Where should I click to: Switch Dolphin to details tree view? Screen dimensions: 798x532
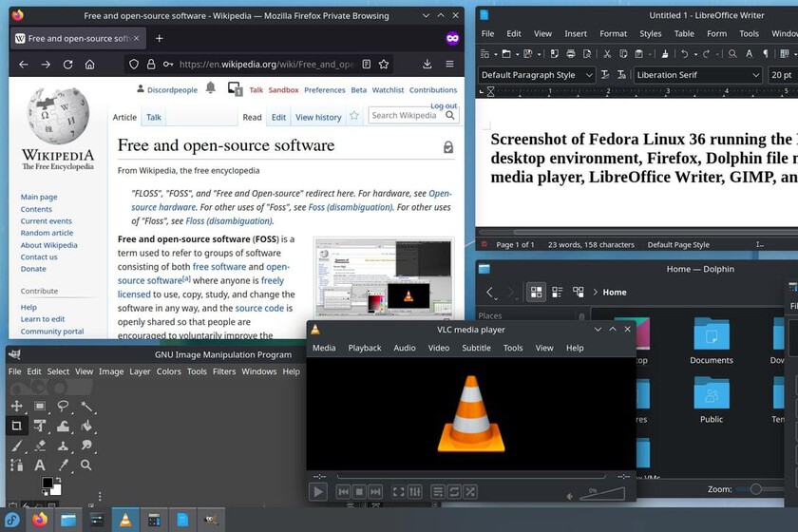[579, 293]
